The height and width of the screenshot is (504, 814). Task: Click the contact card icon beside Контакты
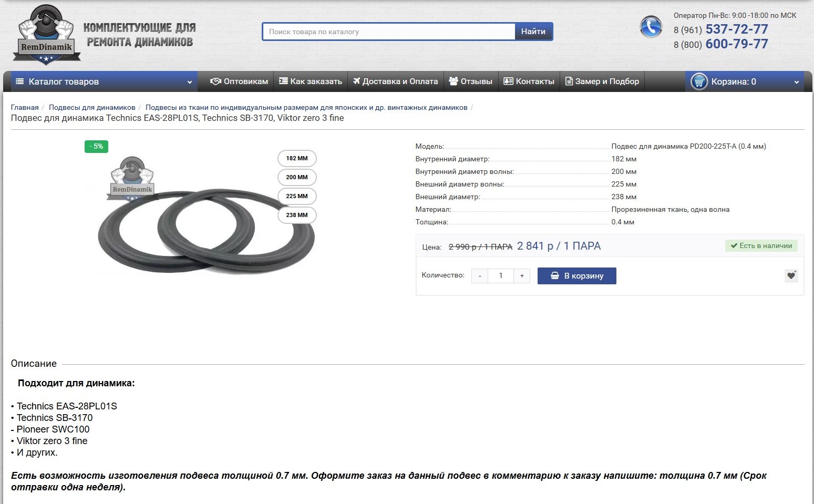[508, 81]
